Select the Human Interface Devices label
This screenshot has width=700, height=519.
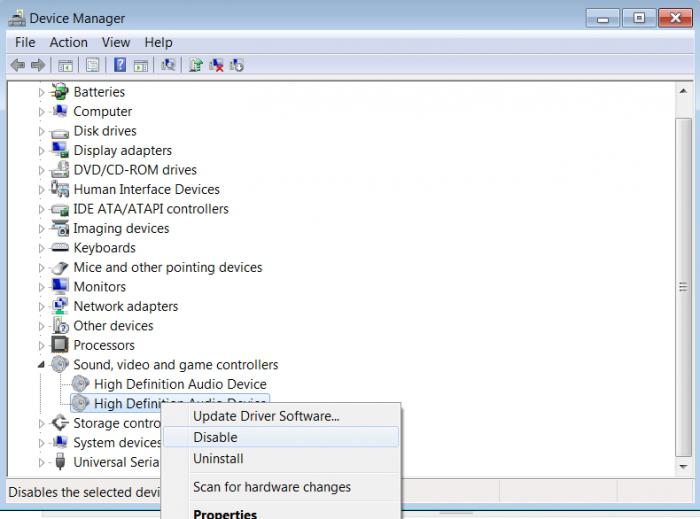[x=146, y=189]
